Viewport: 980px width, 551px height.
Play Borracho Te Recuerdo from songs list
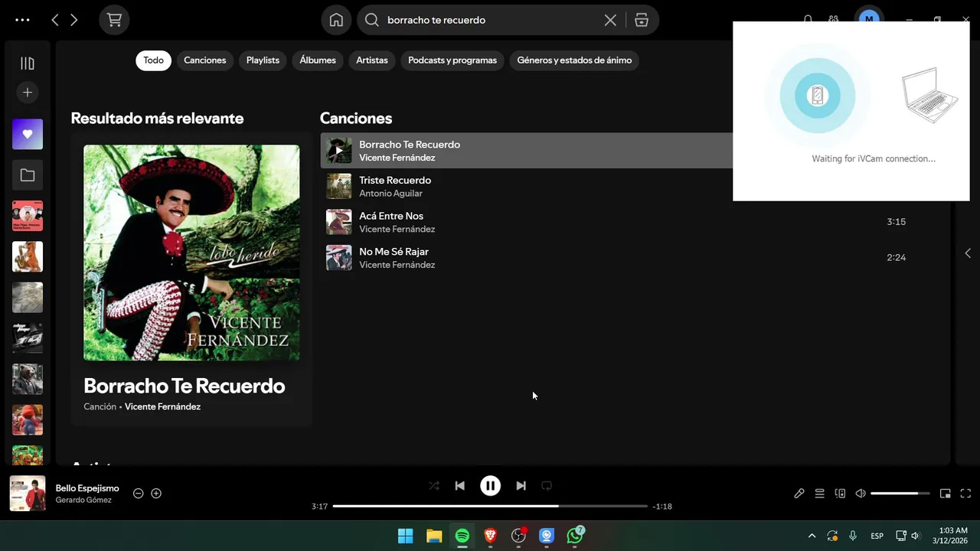point(339,151)
